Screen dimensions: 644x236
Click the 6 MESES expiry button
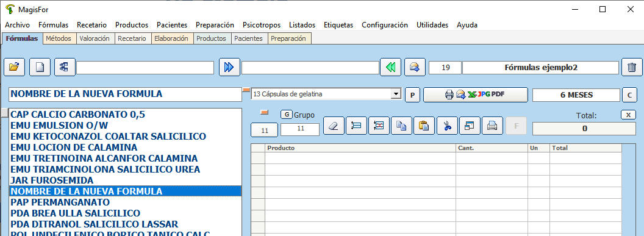[x=576, y=95]
